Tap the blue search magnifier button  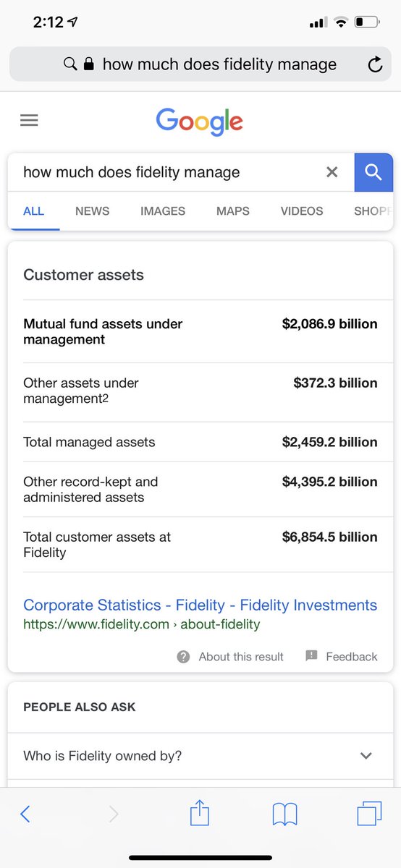[x=373, y=172]
